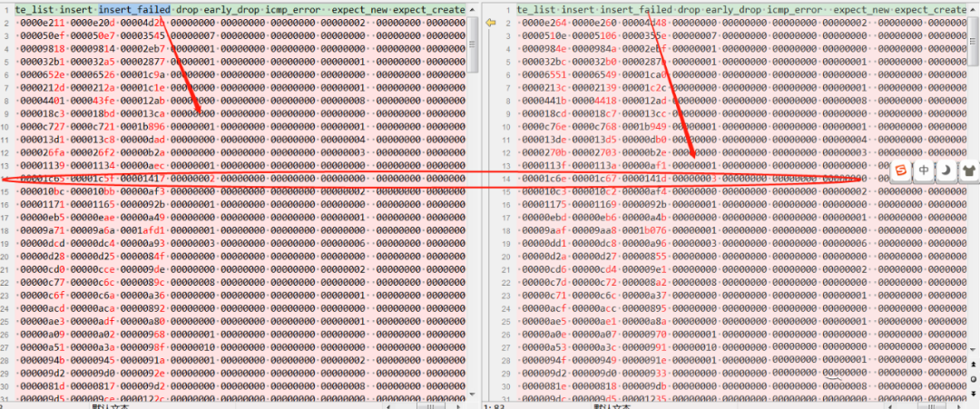Screen dimensions: 980x409
Task: Click 'expect_create' header in left pane
Action: (428, 10)
